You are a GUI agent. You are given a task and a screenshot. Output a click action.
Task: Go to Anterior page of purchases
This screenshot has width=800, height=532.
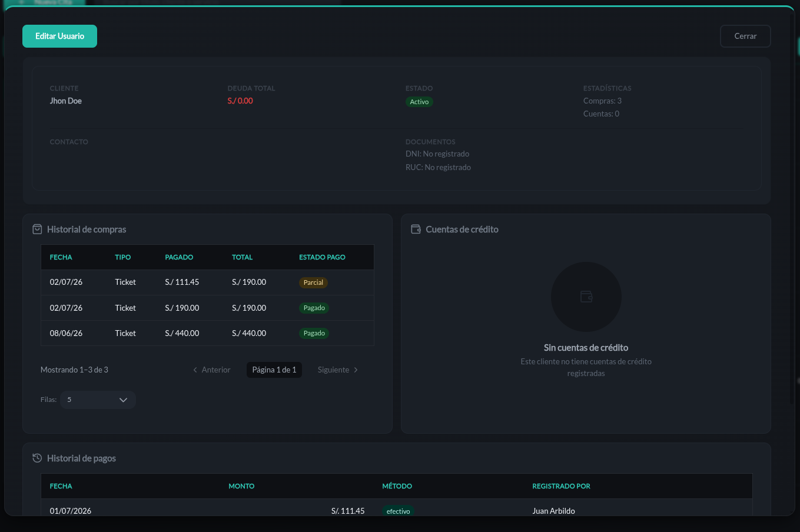click(x=211, y=370)
